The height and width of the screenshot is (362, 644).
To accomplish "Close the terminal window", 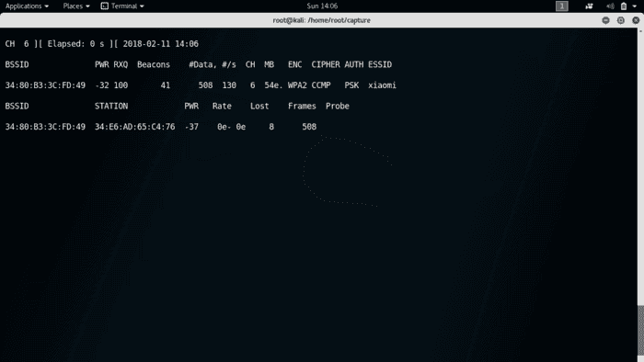I will point(636,20).
